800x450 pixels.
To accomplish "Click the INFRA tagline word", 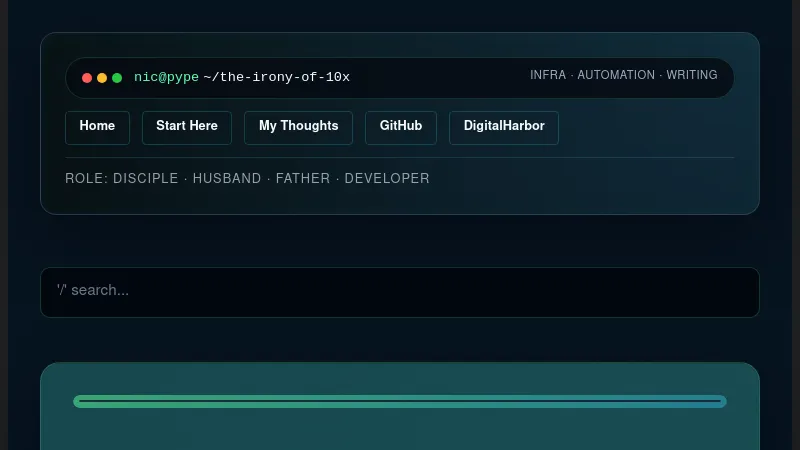I will coord(548,75).
